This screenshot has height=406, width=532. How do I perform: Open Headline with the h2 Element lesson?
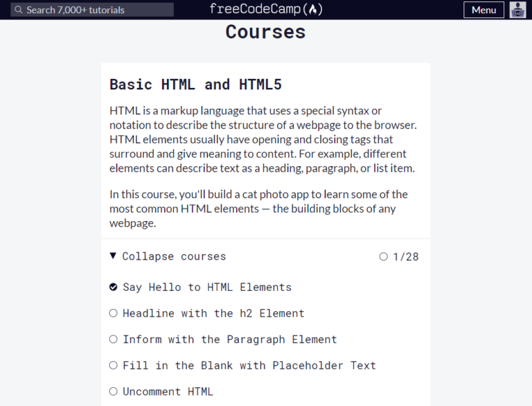tap(213, 313)
